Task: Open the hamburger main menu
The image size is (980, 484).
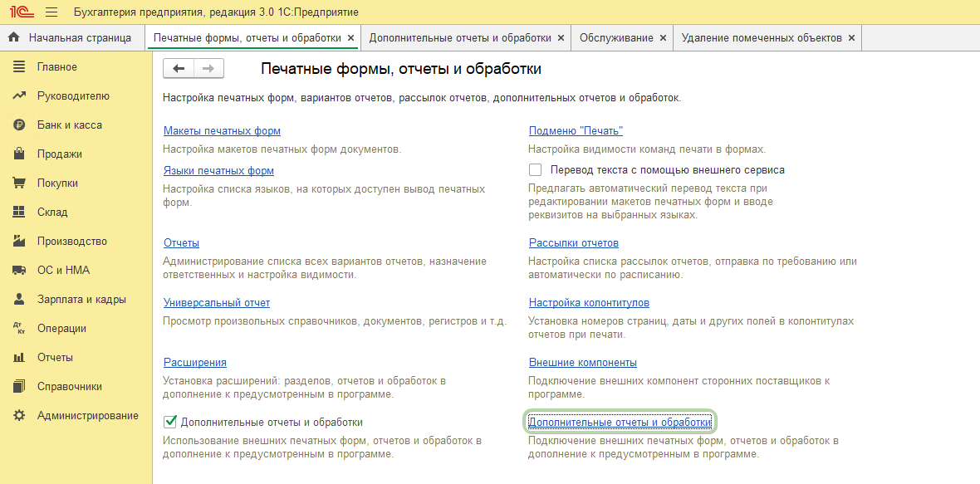Action: tap(51, 12)
